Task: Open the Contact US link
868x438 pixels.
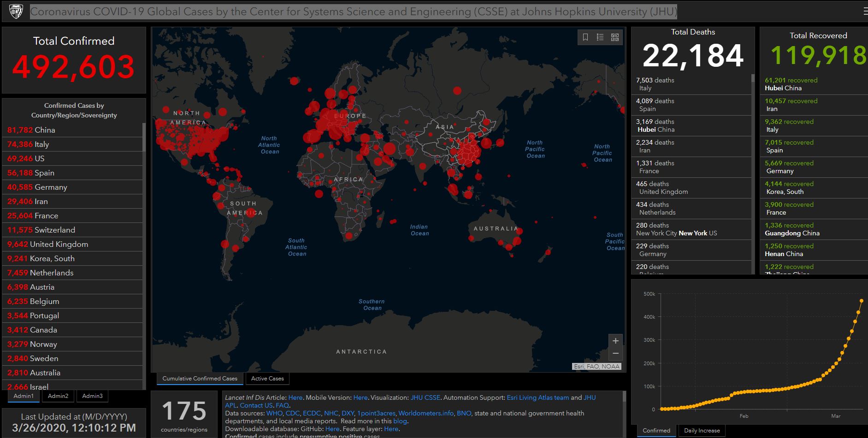Action: pos(256,405)
